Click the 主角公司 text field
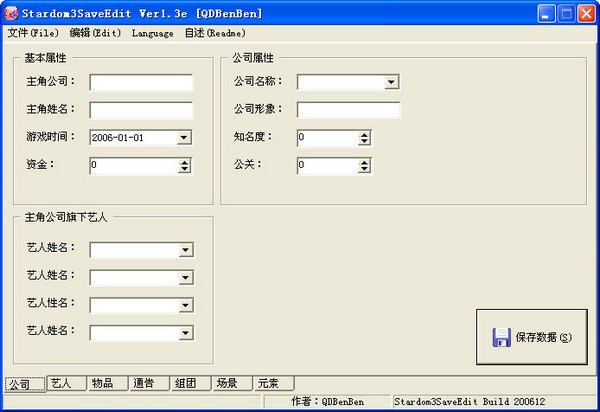 (x=141, y=82)
